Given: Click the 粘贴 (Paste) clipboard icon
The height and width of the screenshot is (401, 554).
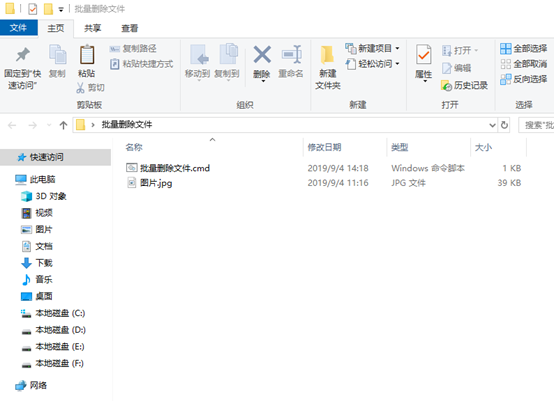Looking at the screenshot, I should tap(87, 55).
